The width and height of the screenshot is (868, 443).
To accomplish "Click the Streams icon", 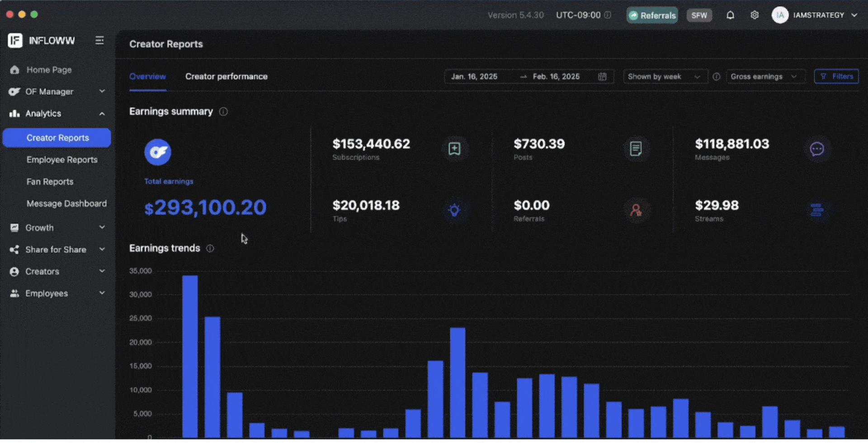I will 817,210.
